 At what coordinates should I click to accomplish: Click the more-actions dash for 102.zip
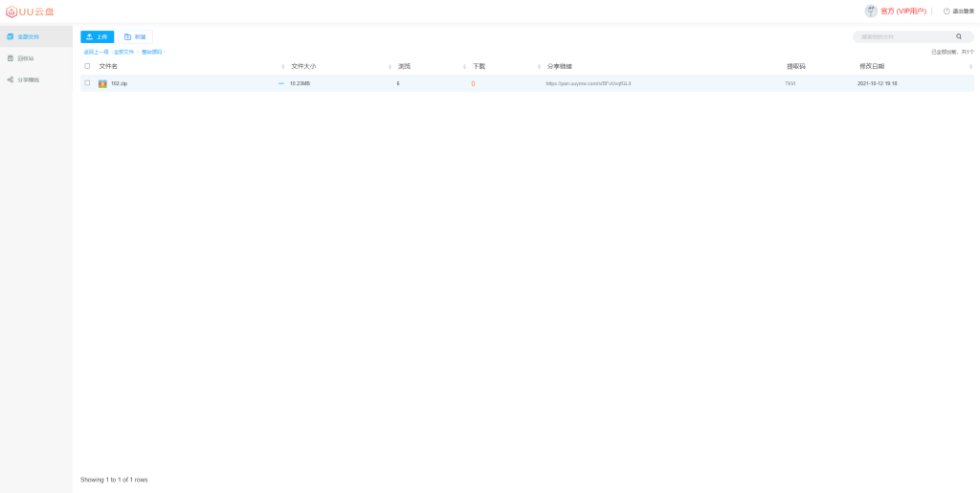(x=281, y=83)
